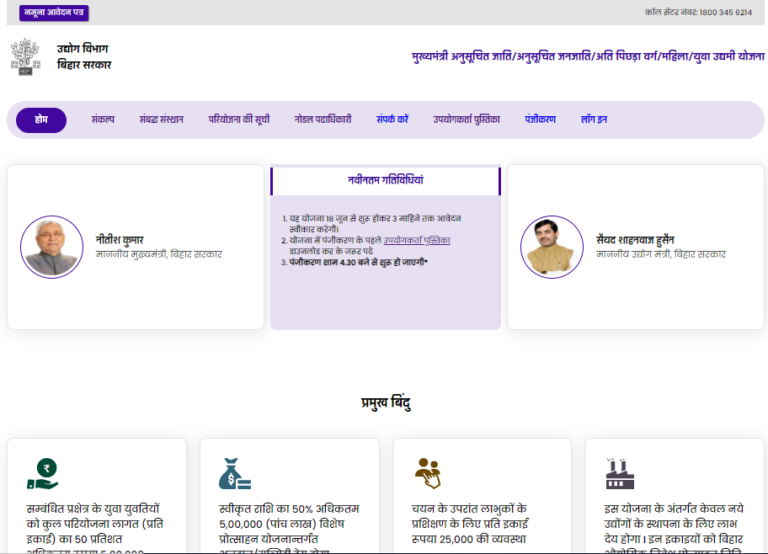Click the money bag icon
Image resolution: width=768 pixels, height=554 pixels.
235,472
